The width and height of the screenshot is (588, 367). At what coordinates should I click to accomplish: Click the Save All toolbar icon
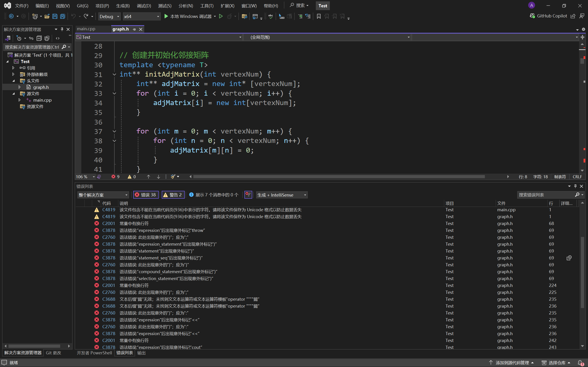pyautogui.click(x=63, y=16)
